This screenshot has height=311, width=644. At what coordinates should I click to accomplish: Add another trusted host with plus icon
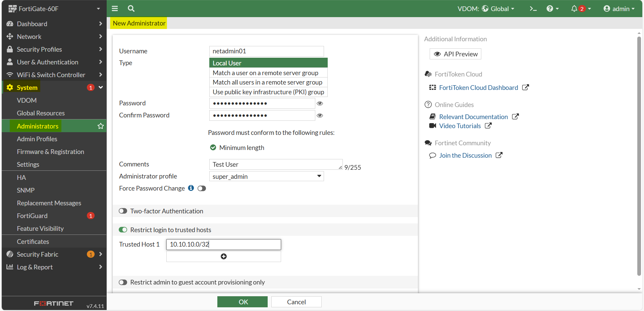coord(224,256)
